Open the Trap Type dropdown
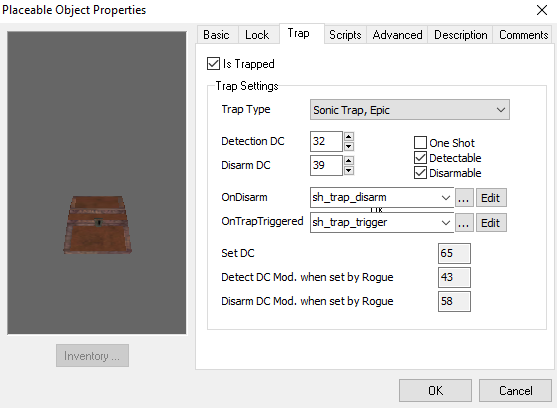The height and width of the screenshot is (408, 557). click(x=410, y=110)
